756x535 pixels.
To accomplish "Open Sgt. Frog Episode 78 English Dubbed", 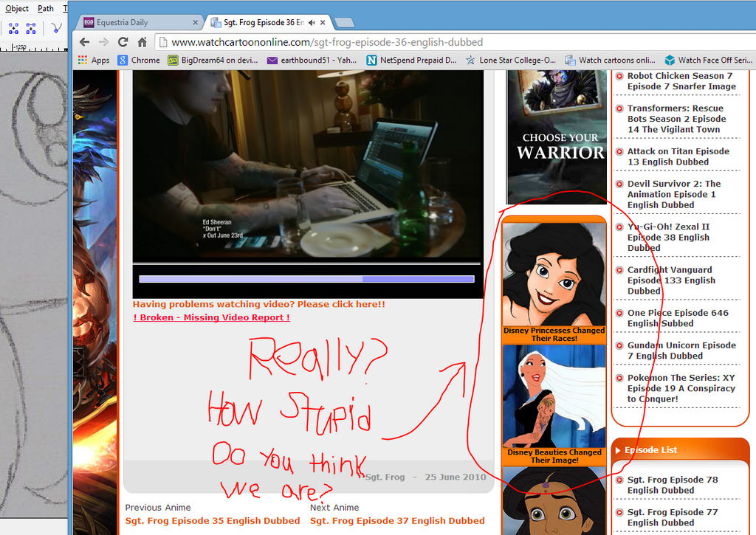I will [672, 485].
